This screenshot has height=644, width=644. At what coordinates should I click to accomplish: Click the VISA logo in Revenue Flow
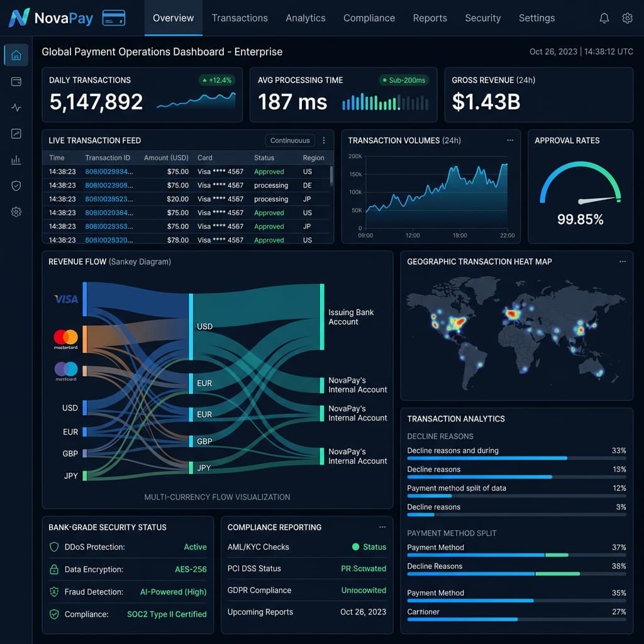[x=66, y=299]
